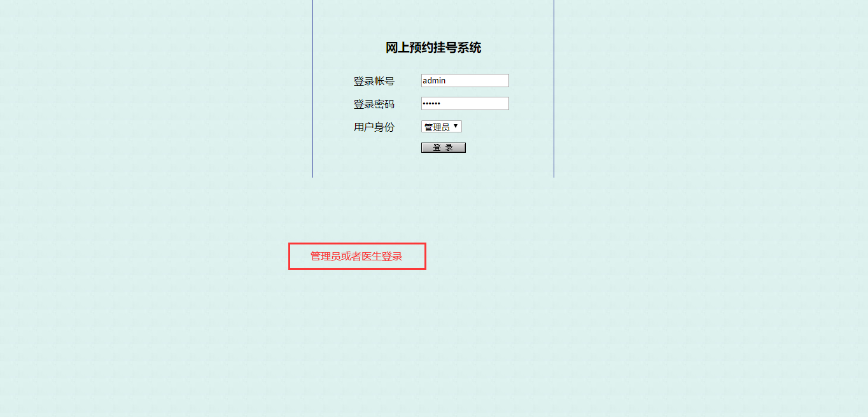Click the 预约挂号 portion of the title
The image size is (868, 417).
click(433, 48)
